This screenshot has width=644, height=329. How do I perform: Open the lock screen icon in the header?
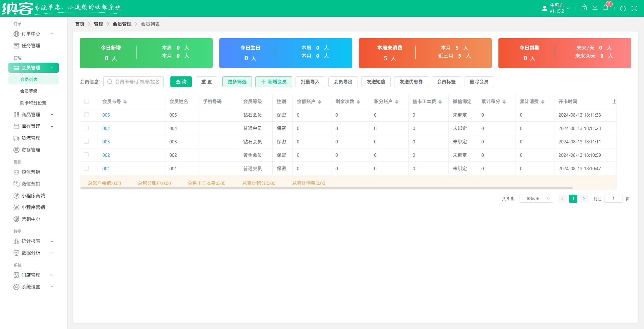click(584, 8)
